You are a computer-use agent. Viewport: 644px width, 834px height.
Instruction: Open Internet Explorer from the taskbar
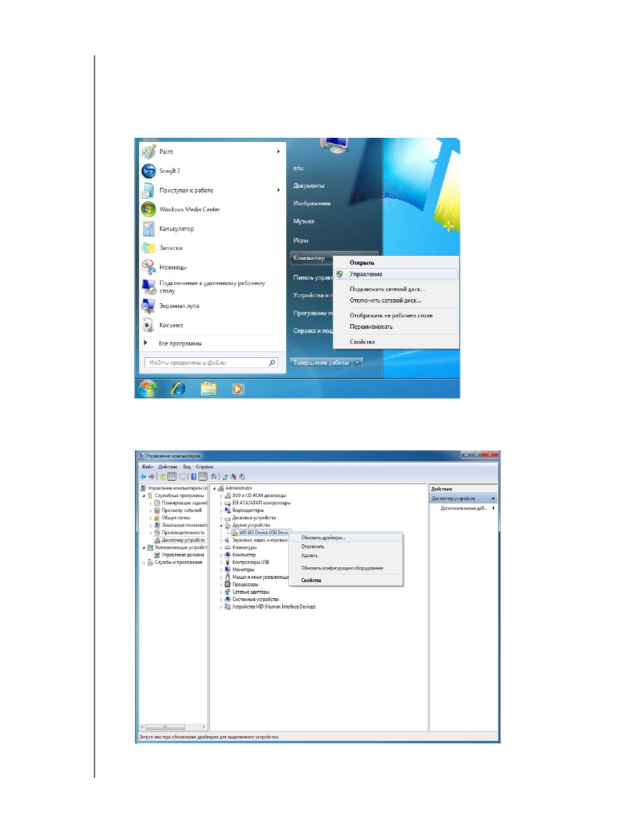[178, 388]
